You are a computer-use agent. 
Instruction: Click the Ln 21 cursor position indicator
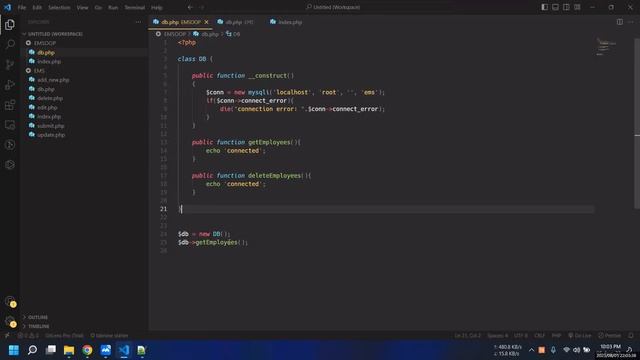tap(468, 336)
